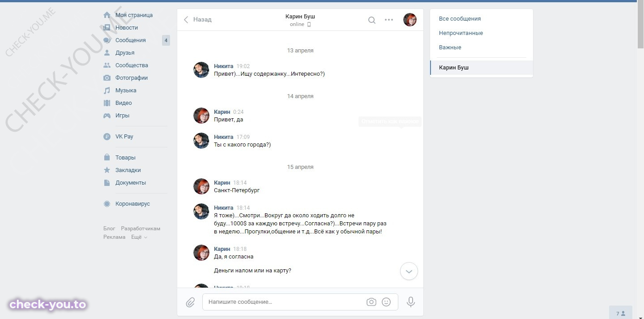The width and height of the screenshot is (644, 319).
Task: Click the Messages speech bubble icon
Action: click(107, 40)
